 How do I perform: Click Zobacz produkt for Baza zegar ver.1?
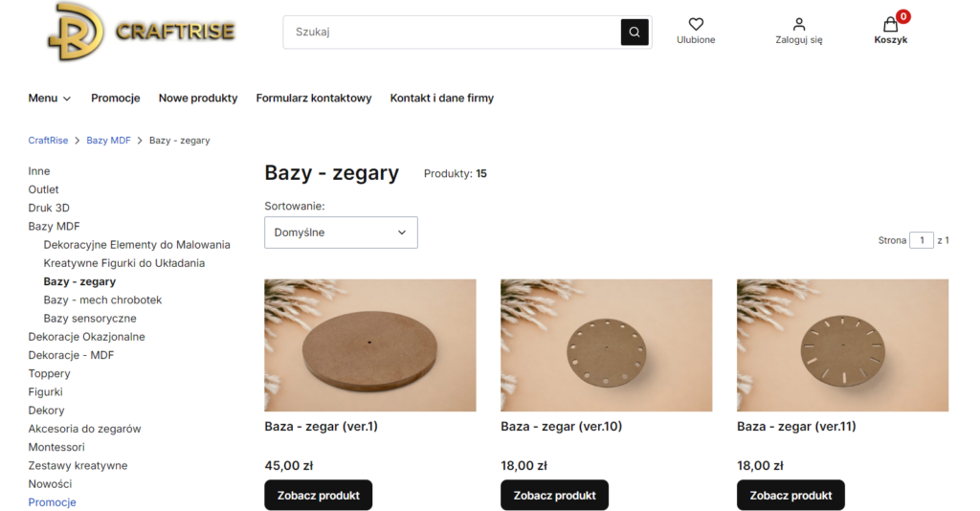[318, 495]
